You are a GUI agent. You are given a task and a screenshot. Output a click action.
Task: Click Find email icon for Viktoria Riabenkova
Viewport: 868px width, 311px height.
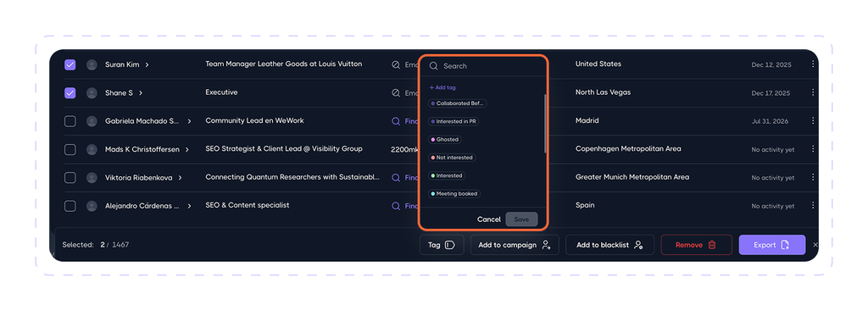(x=396, y=178)
